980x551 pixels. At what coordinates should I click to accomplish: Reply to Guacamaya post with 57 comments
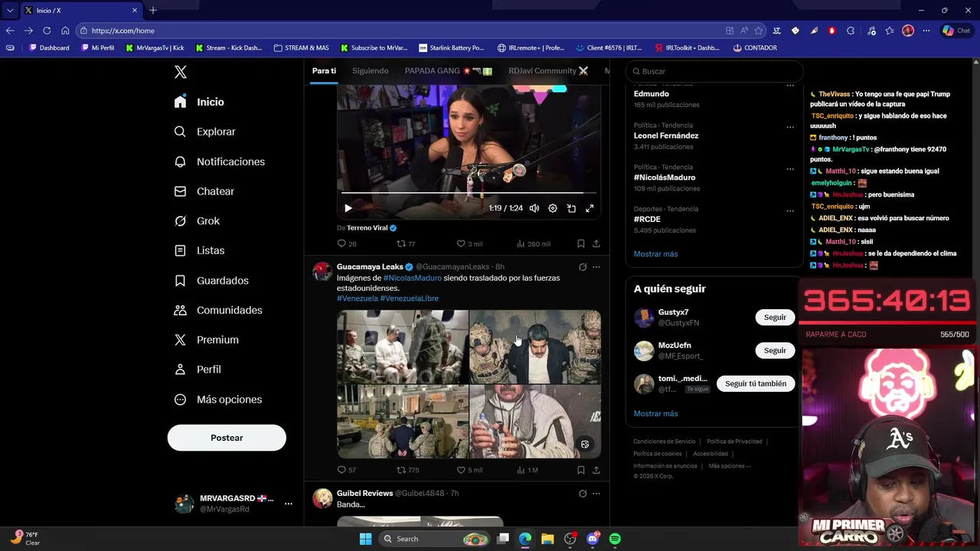coord(347,470)
